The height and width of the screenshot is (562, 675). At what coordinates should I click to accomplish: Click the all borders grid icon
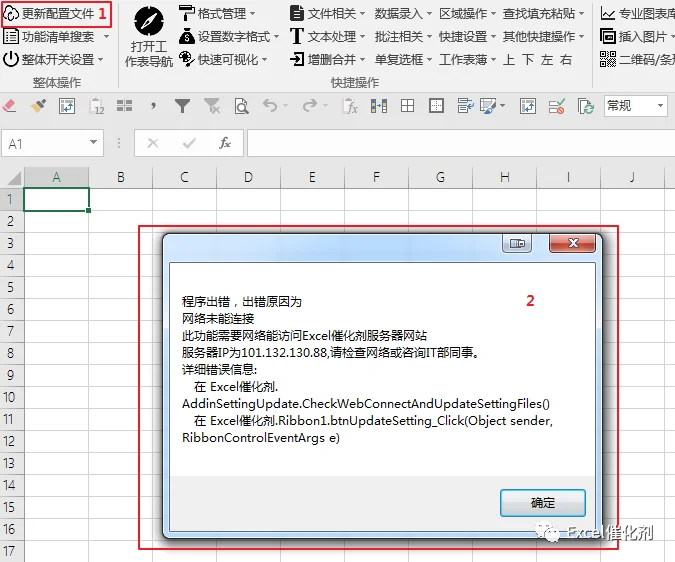point(407,105)
